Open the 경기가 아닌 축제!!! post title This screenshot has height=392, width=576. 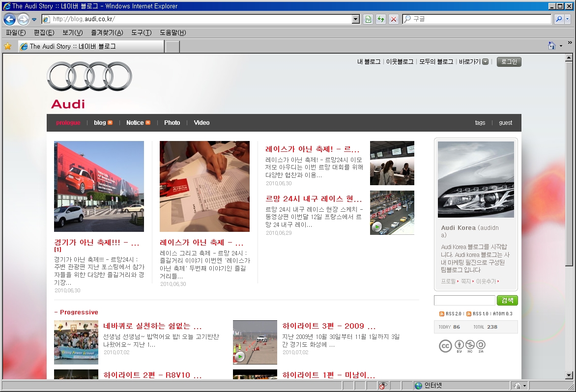(97, 243)
